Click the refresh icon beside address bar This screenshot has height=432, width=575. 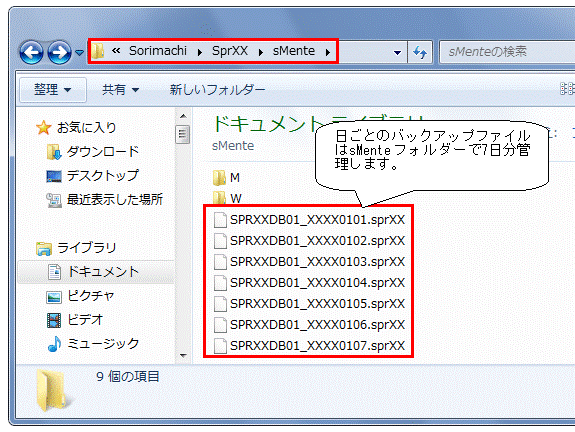click(x=420, y=52)
